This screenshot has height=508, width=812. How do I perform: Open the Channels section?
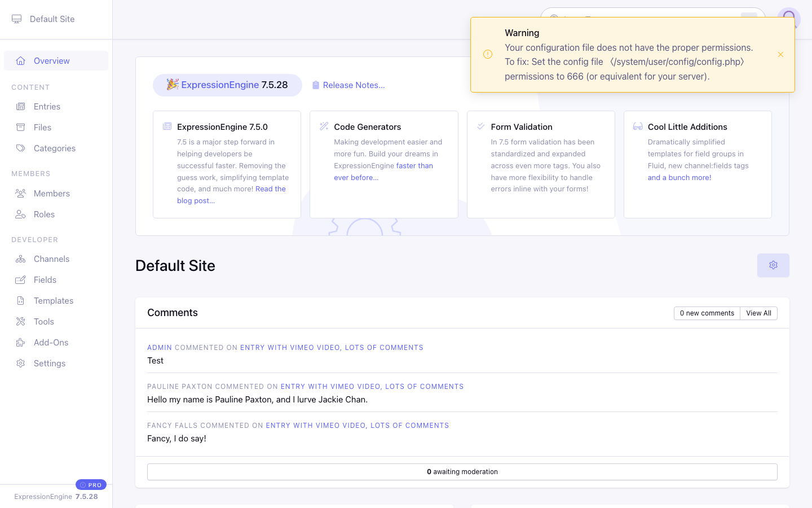56,259
